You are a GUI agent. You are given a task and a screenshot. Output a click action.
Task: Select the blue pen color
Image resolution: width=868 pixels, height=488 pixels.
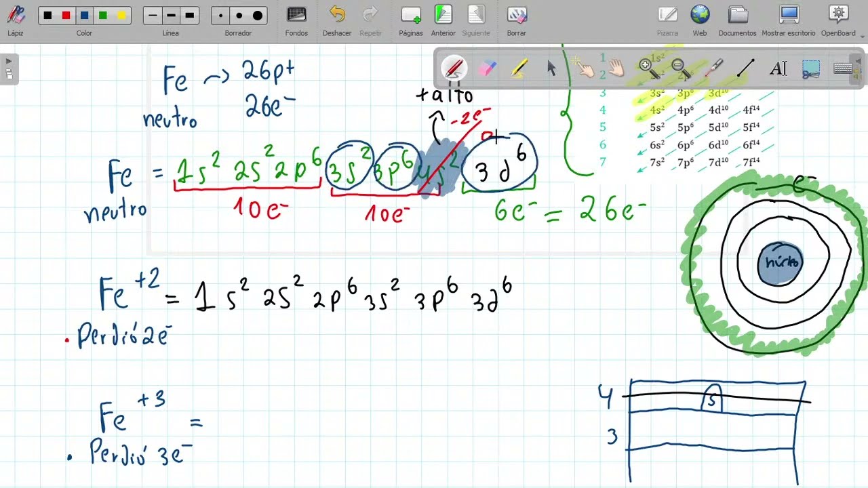tap(84, 15)
